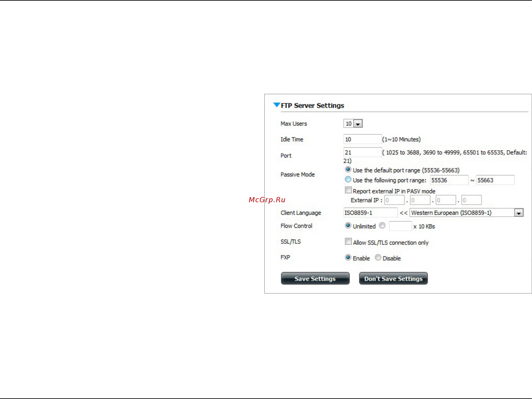Click the FTP Server Settings heading
Screen dimensions: 532x399
pyautogui.click(x=312, y=106)
